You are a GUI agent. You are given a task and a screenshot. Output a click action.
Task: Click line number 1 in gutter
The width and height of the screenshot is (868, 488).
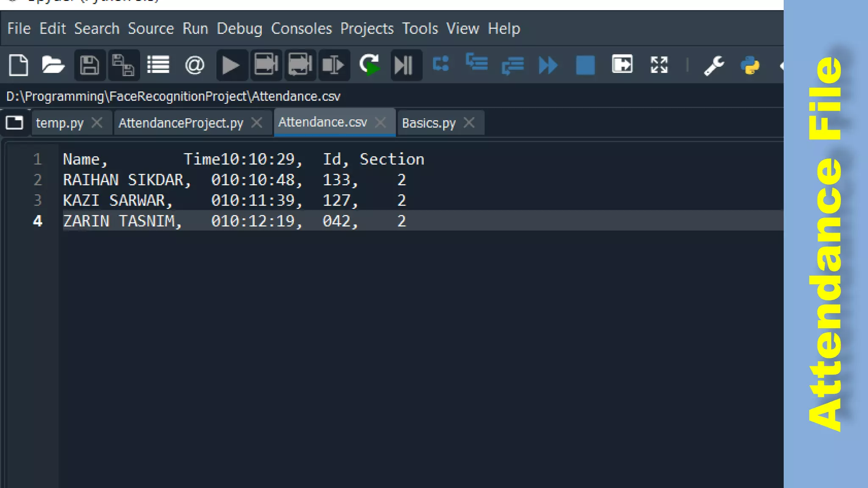pos(37,159)
